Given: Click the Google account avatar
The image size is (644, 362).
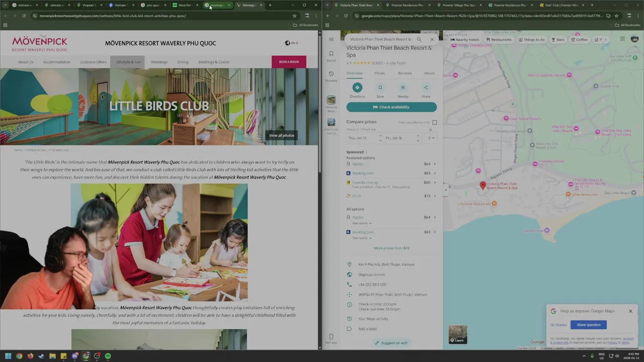Looking at the screenshot, I should click(635, 39).
